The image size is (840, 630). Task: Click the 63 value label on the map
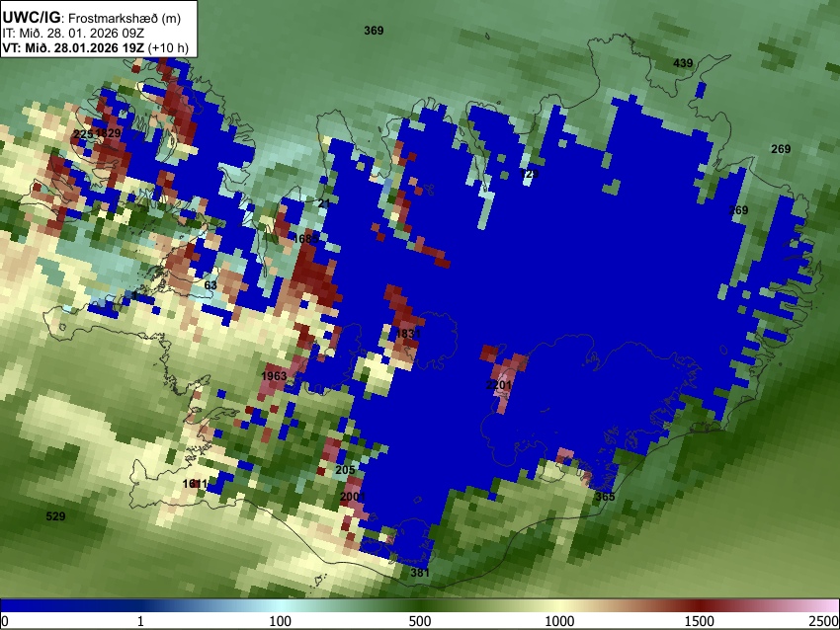point(210,285)
